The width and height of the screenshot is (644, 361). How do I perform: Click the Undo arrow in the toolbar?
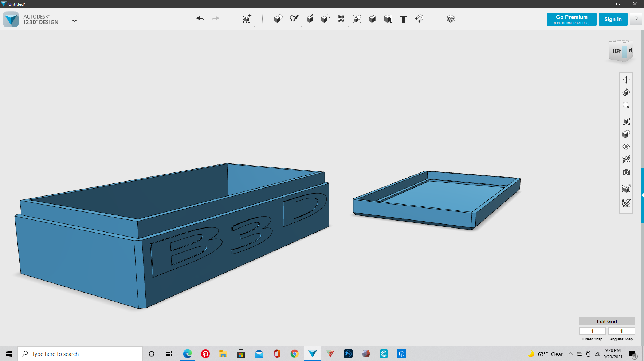200,19
